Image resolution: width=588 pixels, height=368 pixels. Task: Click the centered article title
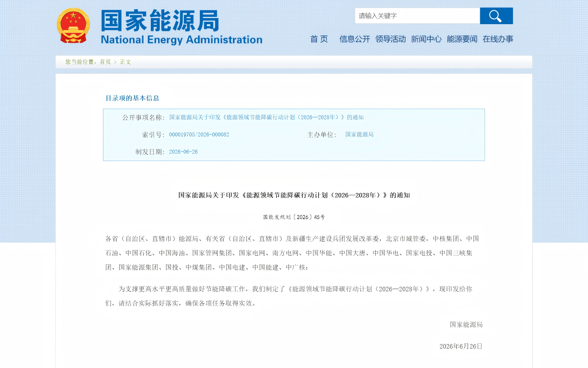click(x=294, y=195)
